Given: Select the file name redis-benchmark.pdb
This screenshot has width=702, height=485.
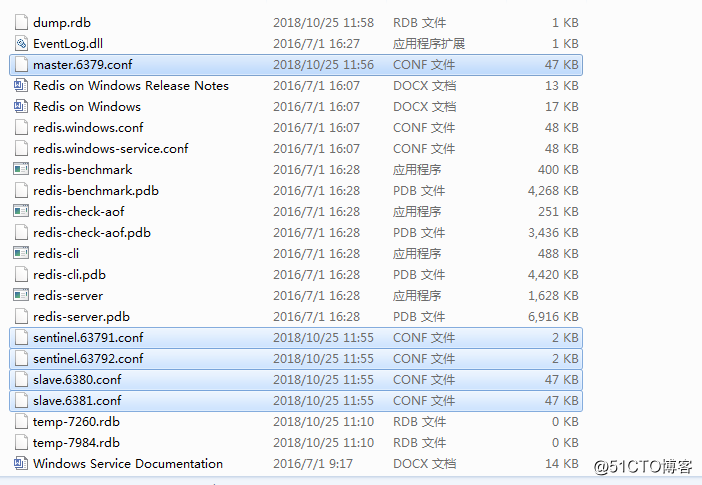Looking at the screenshot, I should [x=96, y=191].
